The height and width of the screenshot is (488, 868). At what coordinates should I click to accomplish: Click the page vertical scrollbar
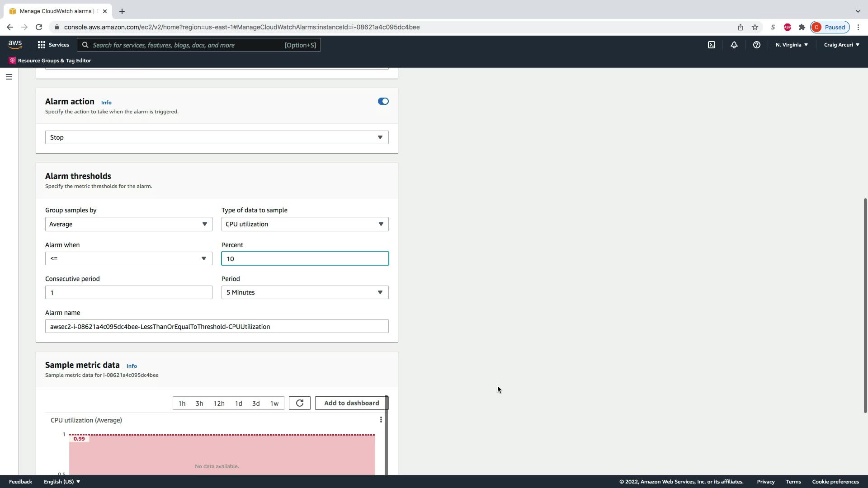(865, 305)
